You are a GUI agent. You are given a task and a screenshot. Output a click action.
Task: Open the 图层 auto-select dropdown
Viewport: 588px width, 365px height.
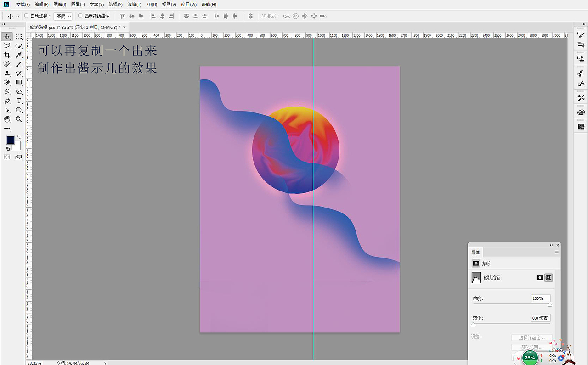click(63, 16)
